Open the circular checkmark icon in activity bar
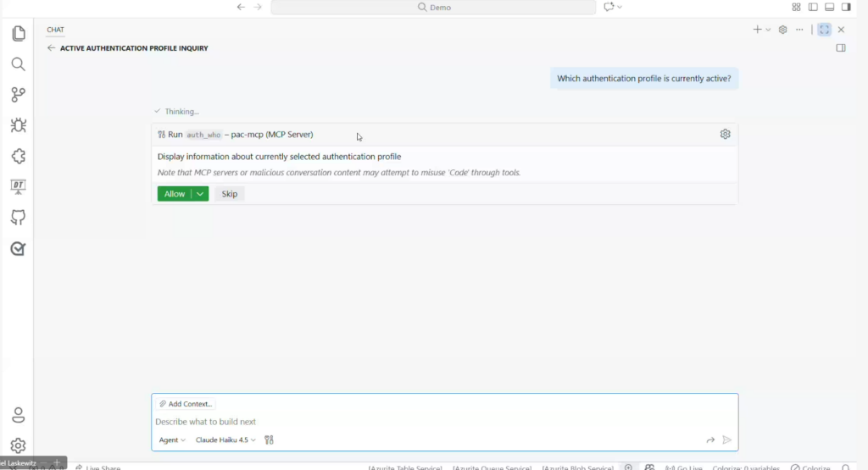Viewport: 868px width, 470px height. pyautogui.click(x=19, y=248)
